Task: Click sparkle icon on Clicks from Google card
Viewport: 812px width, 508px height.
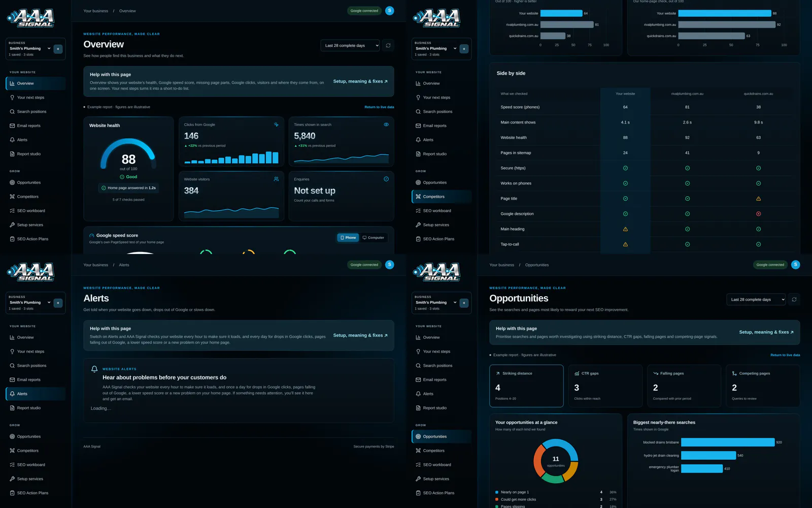Action: coord(276,124)
